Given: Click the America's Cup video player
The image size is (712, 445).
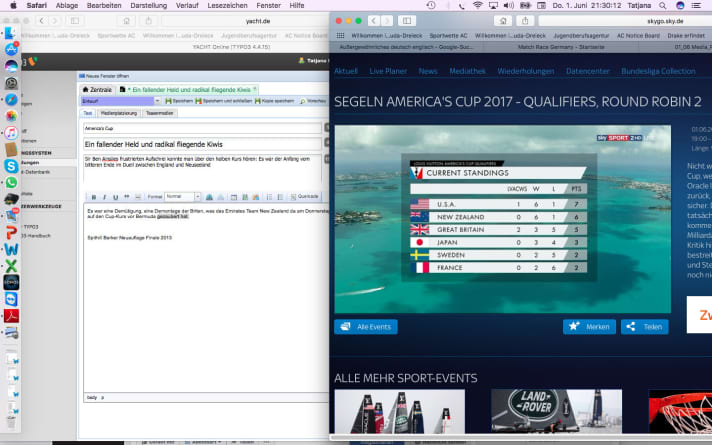Looking at the screenshot, I should tap(503, 219).
